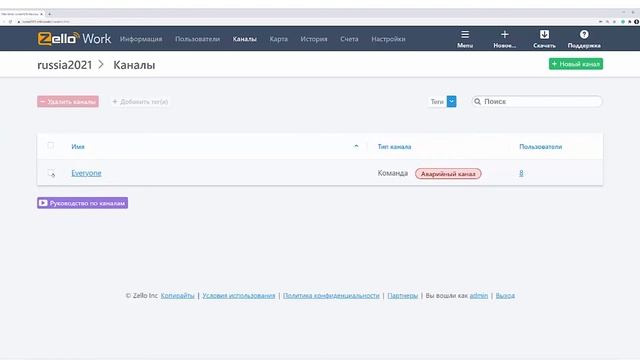
Task: Open the Настройки tab
Action: click(388, 39)
